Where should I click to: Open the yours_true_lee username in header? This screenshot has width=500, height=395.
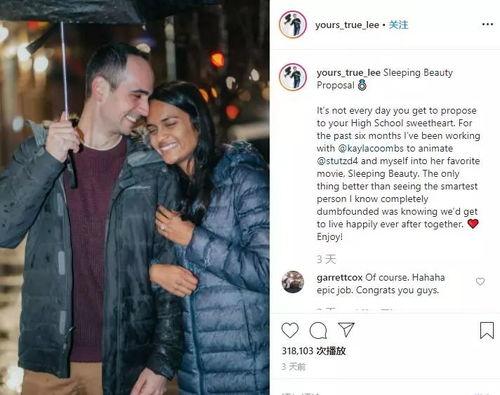pyautogui.click(x=347, y=25)
